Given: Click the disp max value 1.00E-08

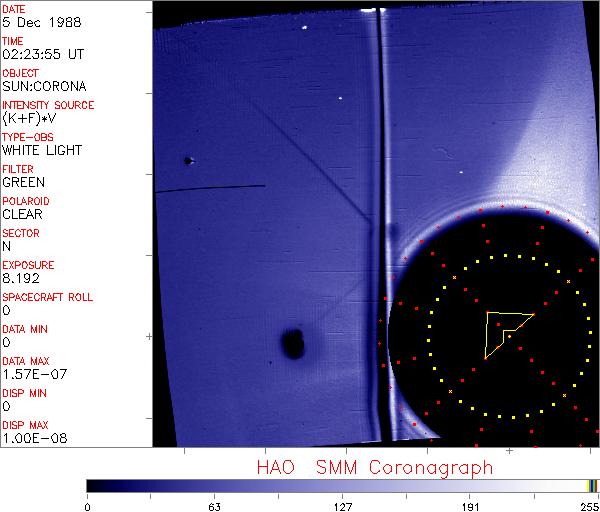Looking at the screenshot, I should pos(28,439).
